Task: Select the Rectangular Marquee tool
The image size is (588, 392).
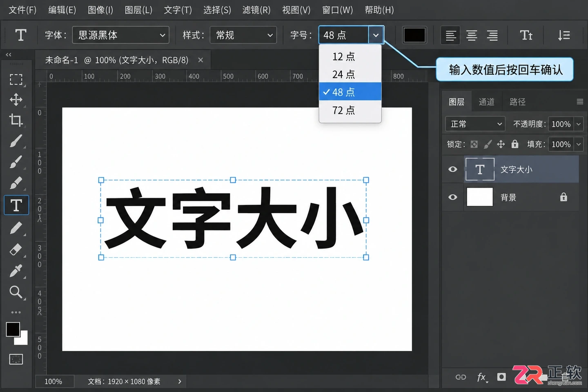Action: (x=16, y=79)
